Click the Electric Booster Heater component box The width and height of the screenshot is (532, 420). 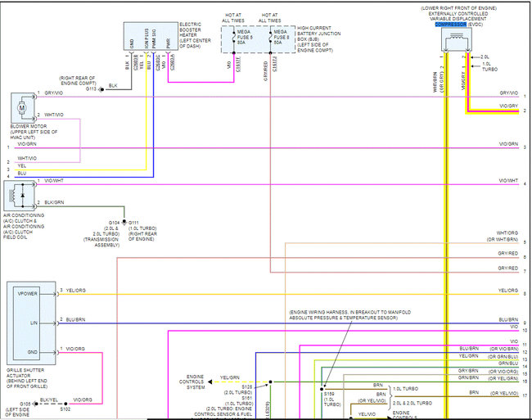point(151,36)
